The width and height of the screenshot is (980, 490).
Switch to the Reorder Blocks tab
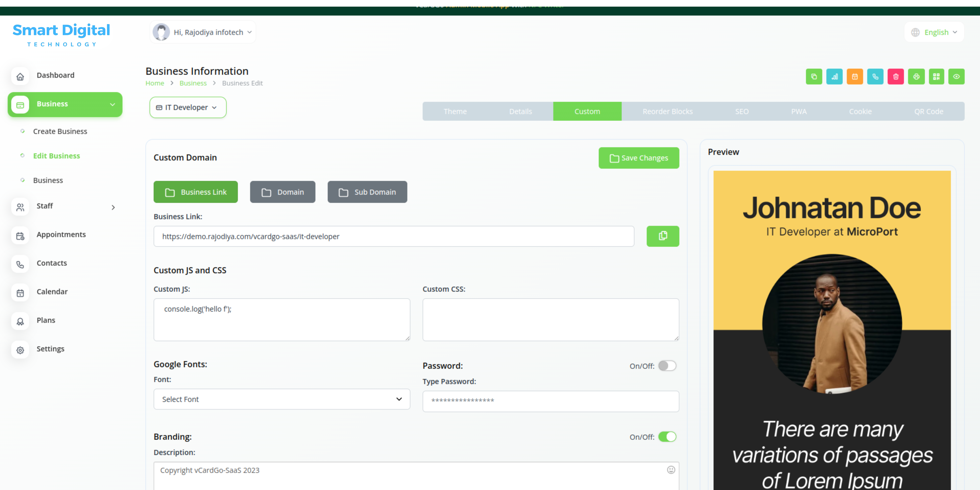tap(668, 111)
